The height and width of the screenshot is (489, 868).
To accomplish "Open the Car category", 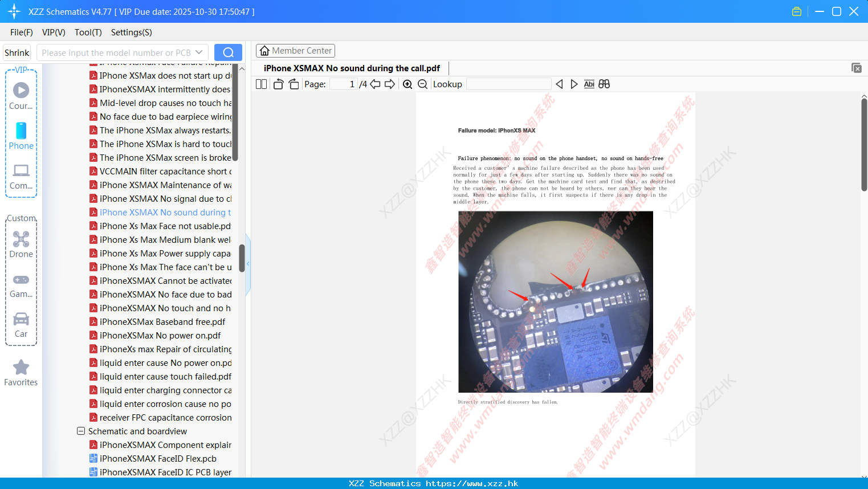I will (x=21, y=325).
